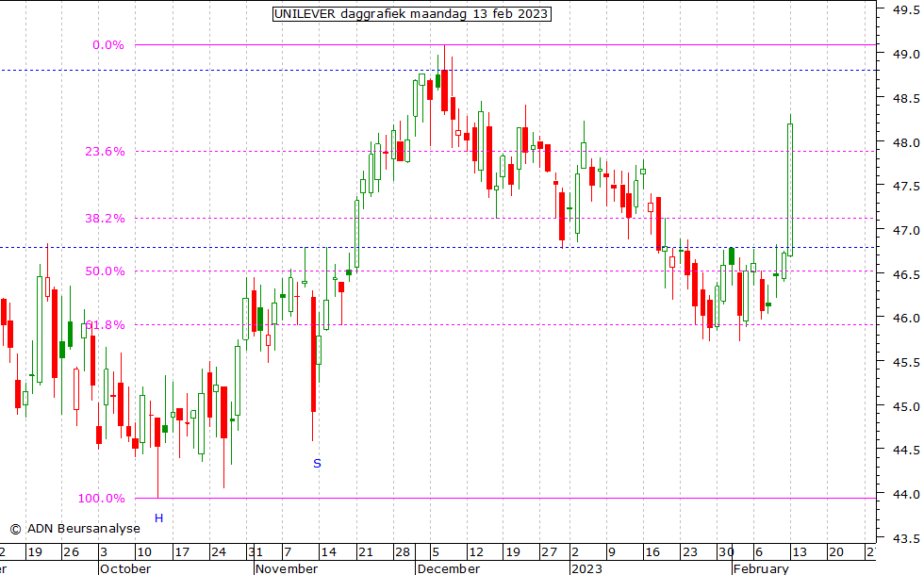Click the 44.0 price axis label
The width and height of the screenshot is (924, 575).
(x=906, y=494)
